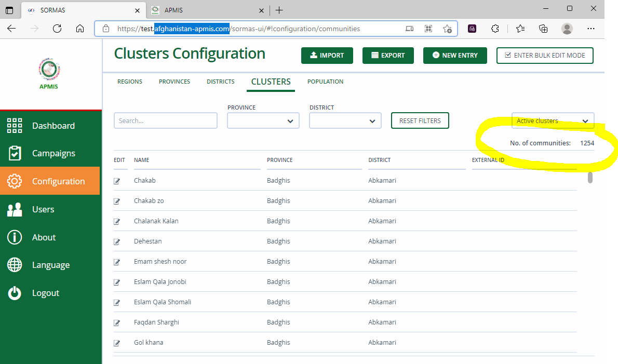This screenshot has width=618, height=364.
Task: Enable ENTER BULK EDIT MODE
Action: click(545, 55)
